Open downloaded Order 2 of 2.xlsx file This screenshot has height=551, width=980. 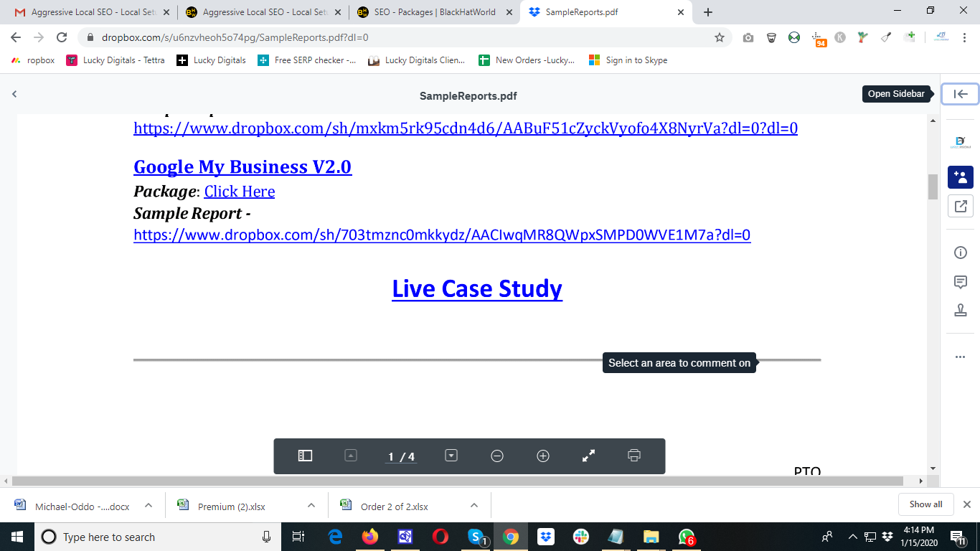click(x=385, y=506)
